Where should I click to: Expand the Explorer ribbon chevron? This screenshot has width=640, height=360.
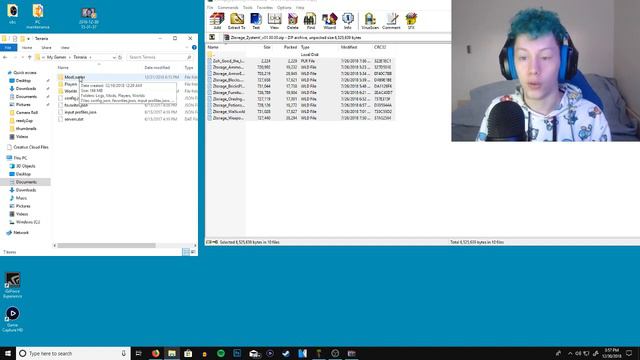point(188,47)
